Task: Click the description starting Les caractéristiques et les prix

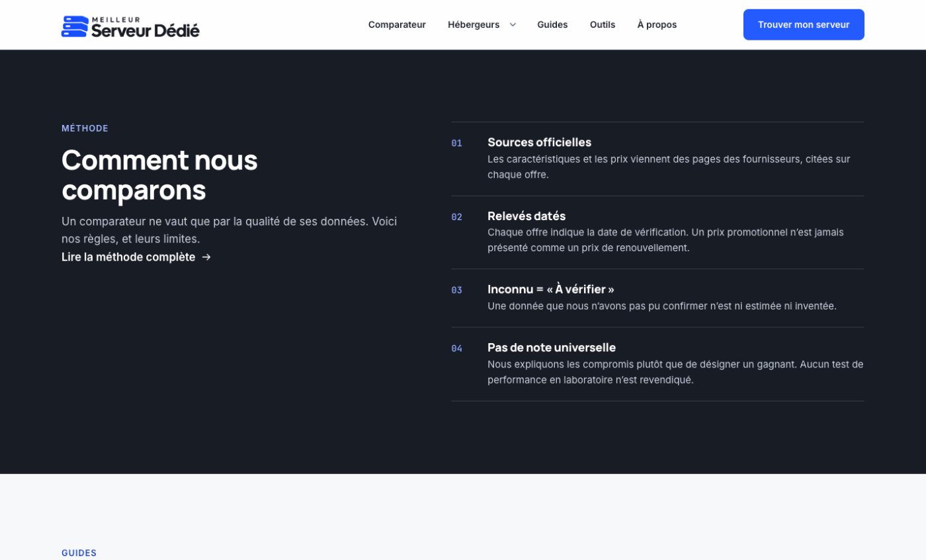Action: pyautogui.click(x=669, y=167)
